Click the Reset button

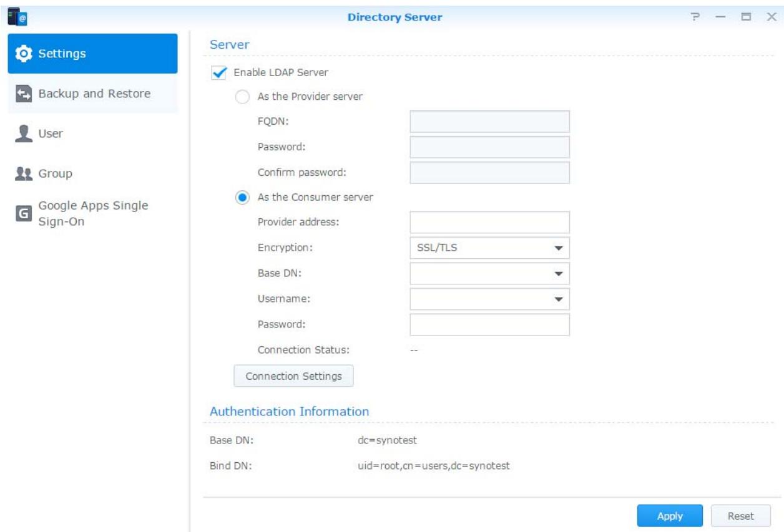(x=741, y=516)
